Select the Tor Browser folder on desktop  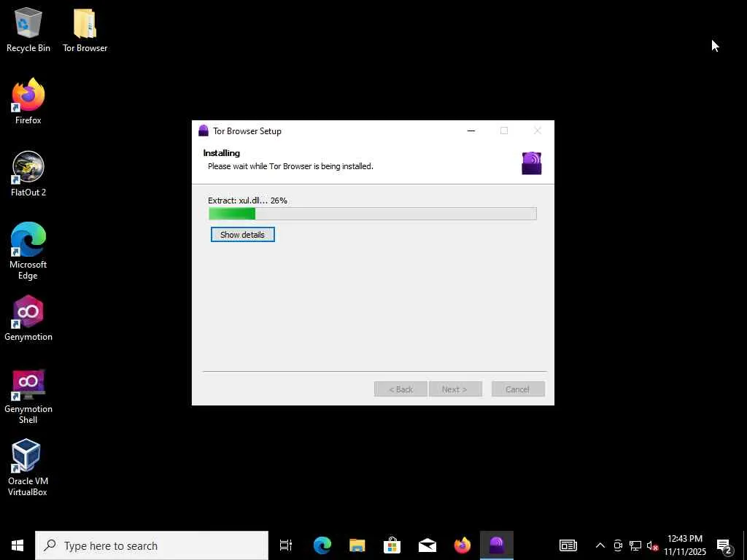click(x=85, y=30)
